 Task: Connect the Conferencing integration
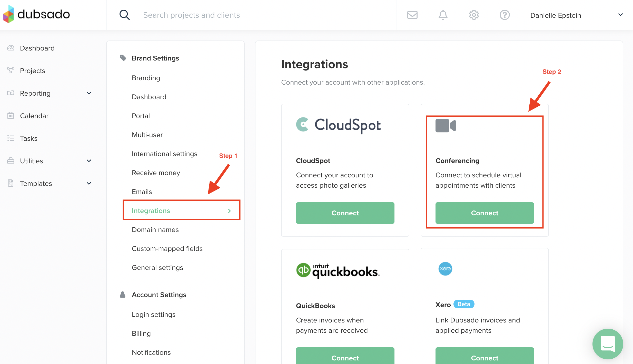point(484,213)
